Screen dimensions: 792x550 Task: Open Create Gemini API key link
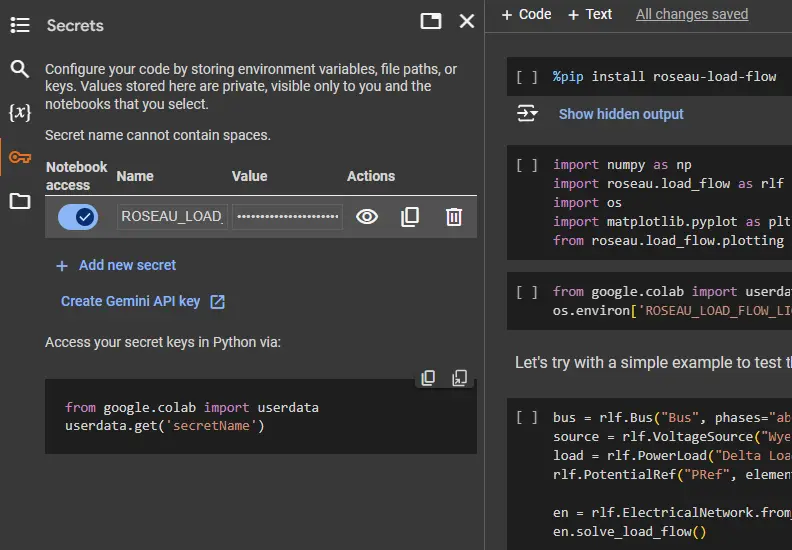(143, 302)
